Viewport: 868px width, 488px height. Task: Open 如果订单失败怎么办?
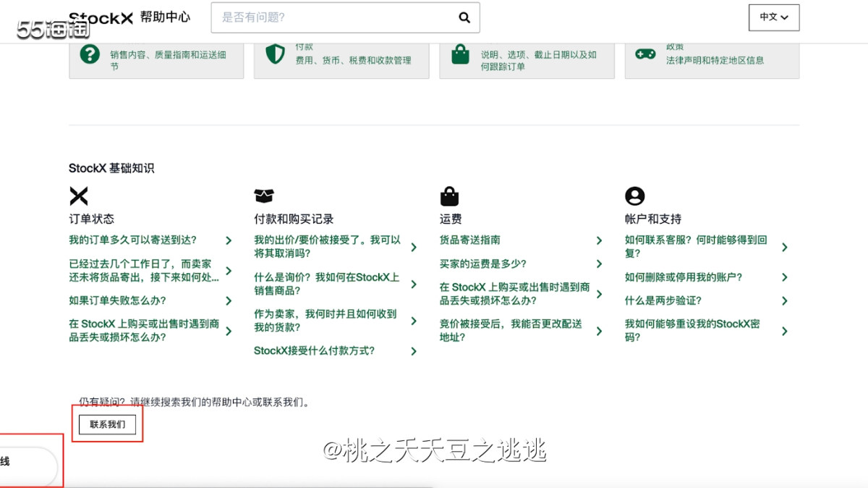[x=117, y=300]
